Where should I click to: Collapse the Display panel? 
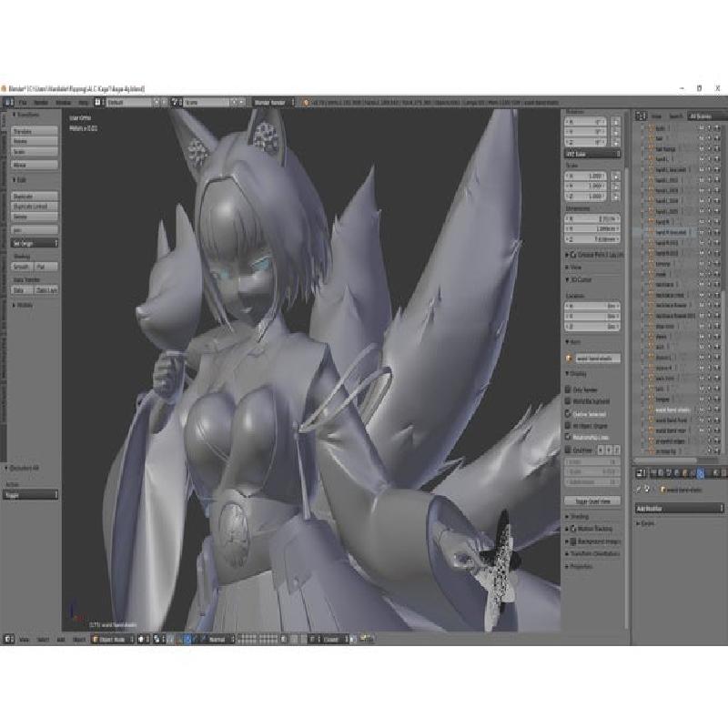(x=576, y=373)
